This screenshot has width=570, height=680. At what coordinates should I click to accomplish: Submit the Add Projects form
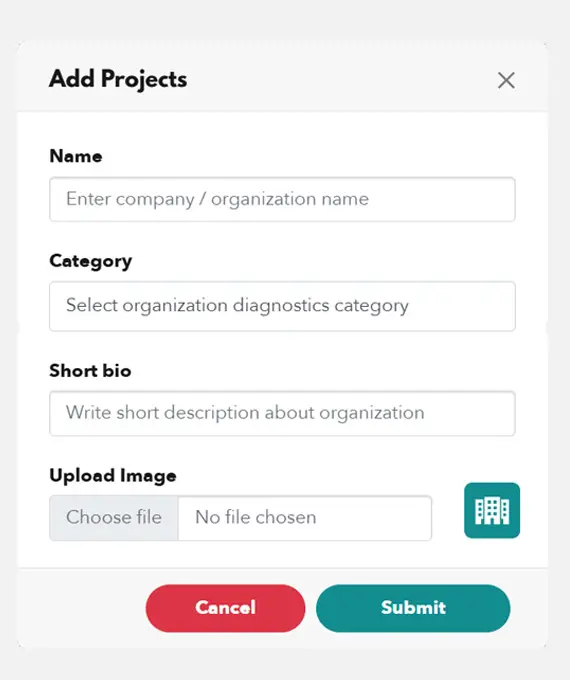click(x=413, y=608)
